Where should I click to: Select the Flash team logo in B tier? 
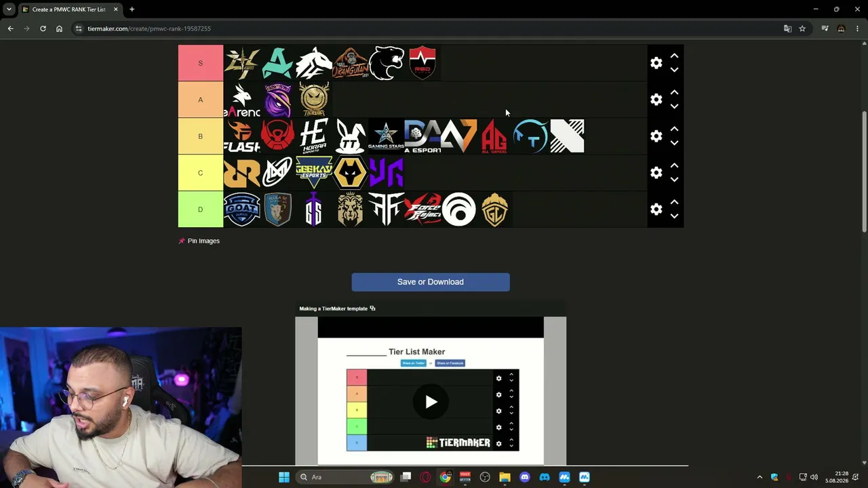pos(241,136)
